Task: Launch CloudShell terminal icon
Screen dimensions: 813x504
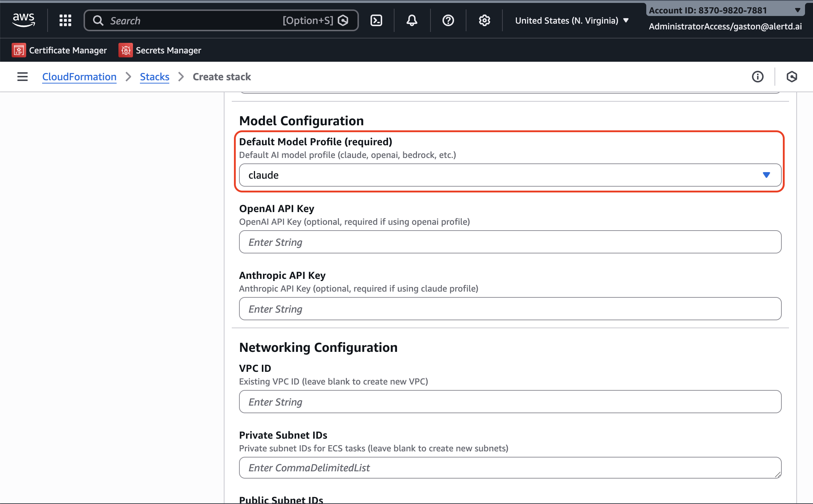Action: point(376,20)
